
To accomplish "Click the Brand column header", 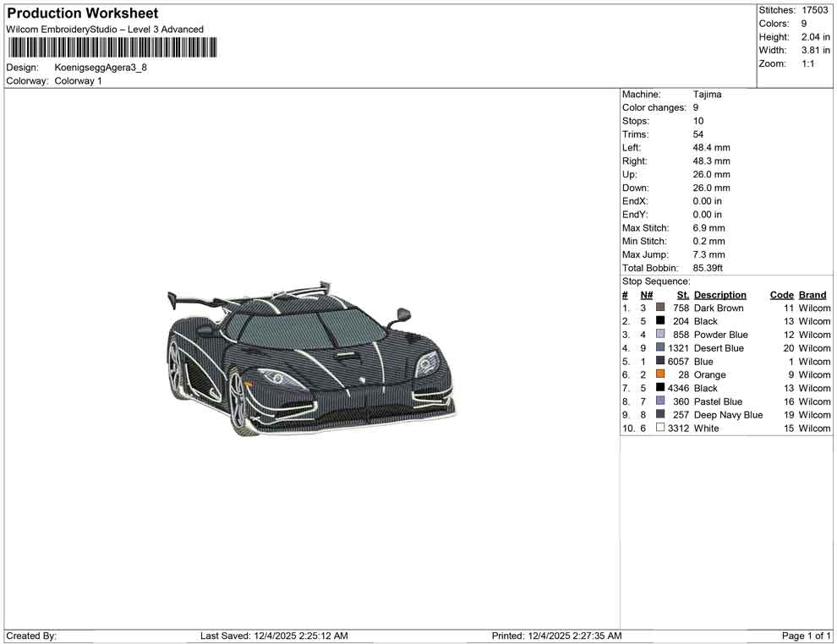I will [812, 294].
